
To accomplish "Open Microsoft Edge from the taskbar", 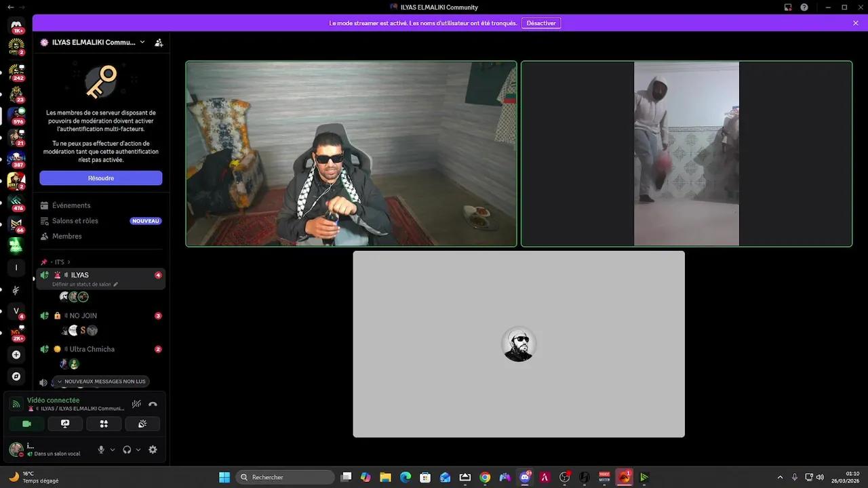I will pos(406,477).
